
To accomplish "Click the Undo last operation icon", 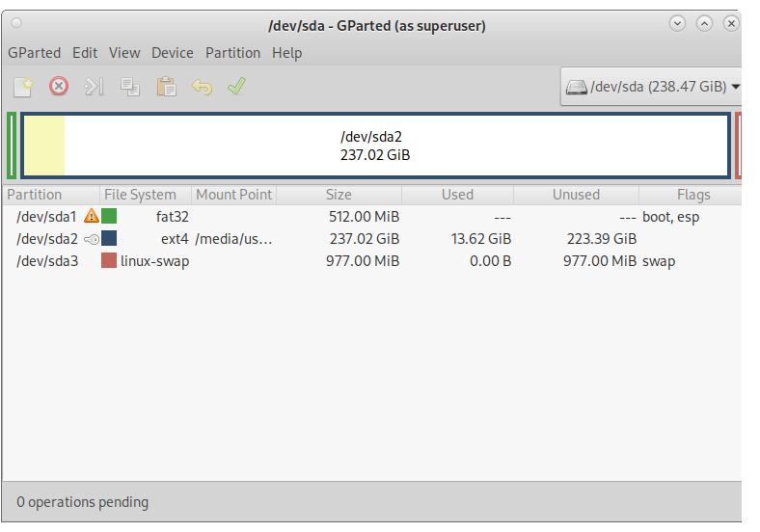I will point(201,87).
